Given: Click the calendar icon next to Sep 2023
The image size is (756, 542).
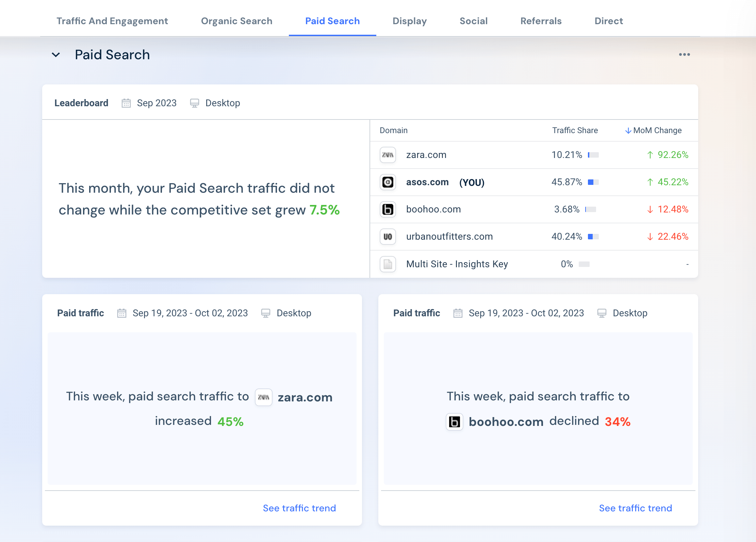Looking at the screenshot, I should click(x=126, y=103).
